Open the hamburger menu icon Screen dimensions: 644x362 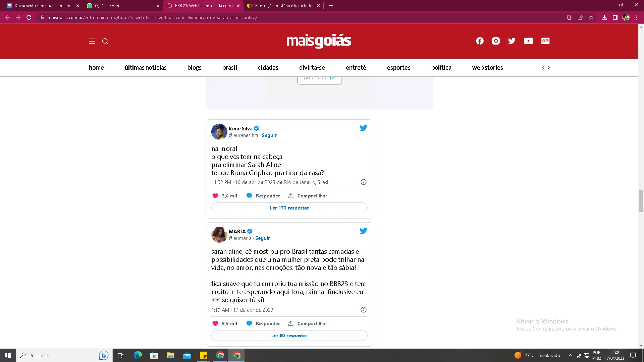(x=92, y=41)
